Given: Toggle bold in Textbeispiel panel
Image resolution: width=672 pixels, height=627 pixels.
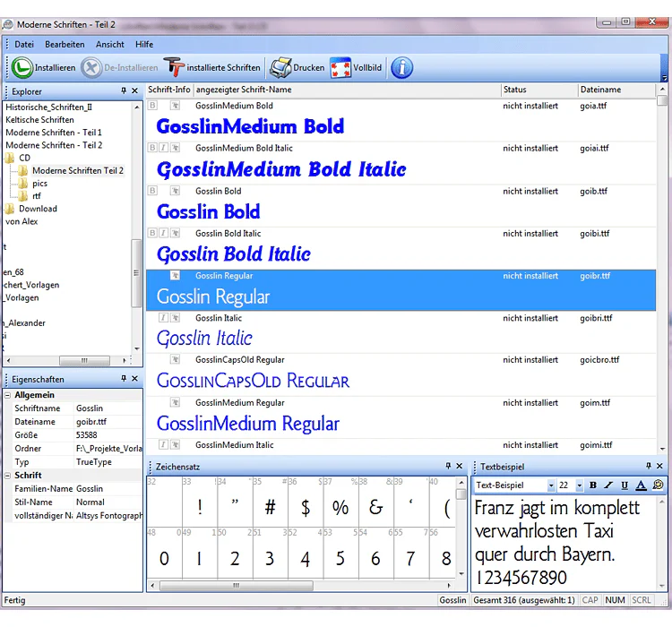Looking at the screenshot, I should 593,485.
